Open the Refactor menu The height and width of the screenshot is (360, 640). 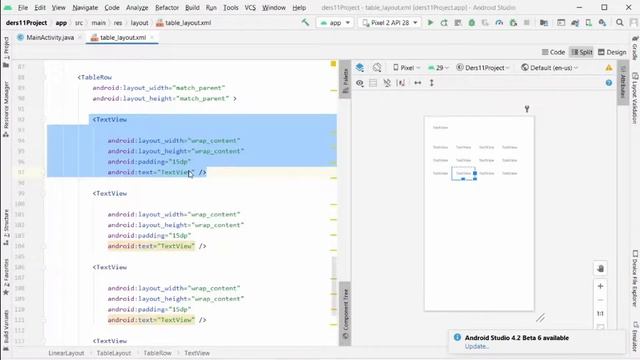(167, 7)
